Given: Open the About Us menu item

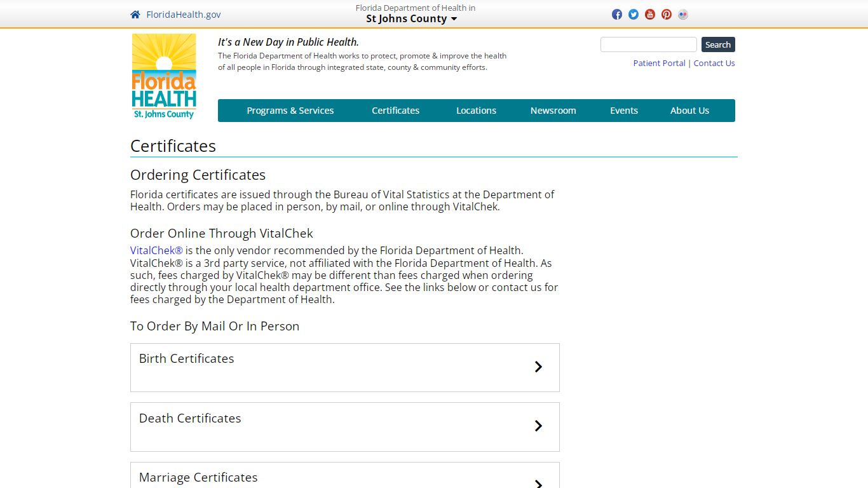Looking at the screenshot, I should 690,111.
